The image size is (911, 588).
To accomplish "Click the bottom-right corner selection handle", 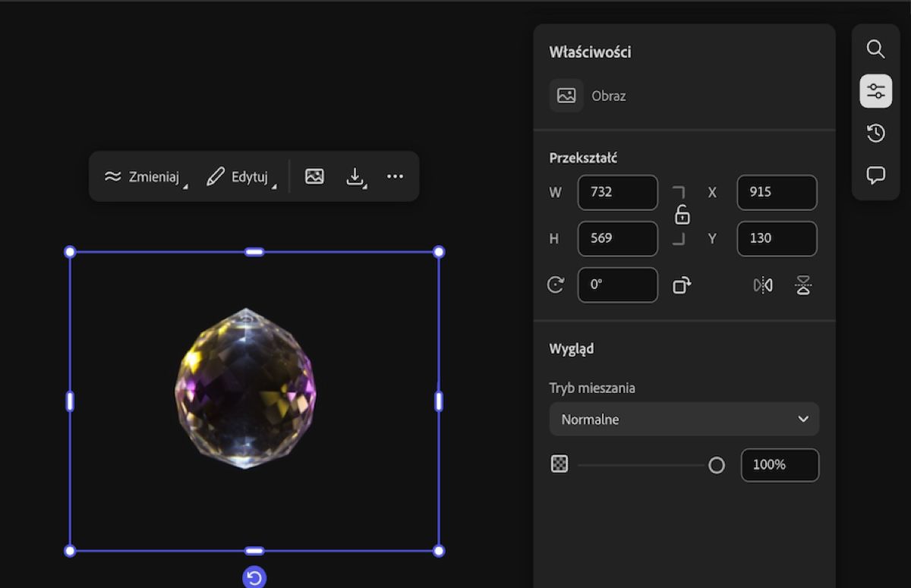I will pos(439,551).
